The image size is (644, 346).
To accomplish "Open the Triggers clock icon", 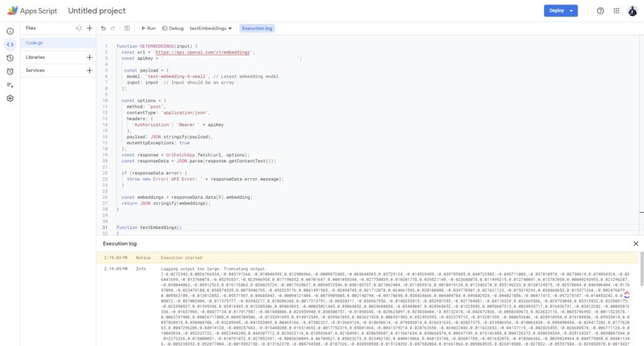I will tap(10, 72).
